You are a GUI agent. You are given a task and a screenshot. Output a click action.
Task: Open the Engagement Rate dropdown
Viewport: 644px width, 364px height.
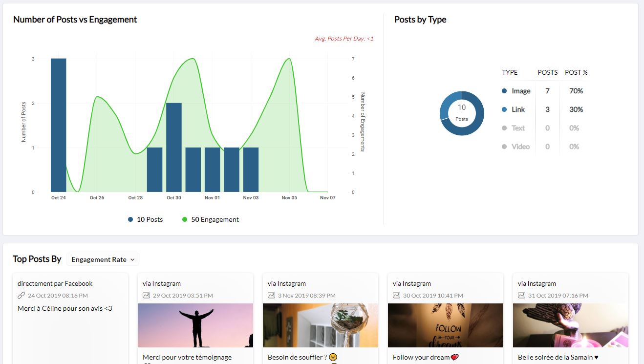pos(103,259)
